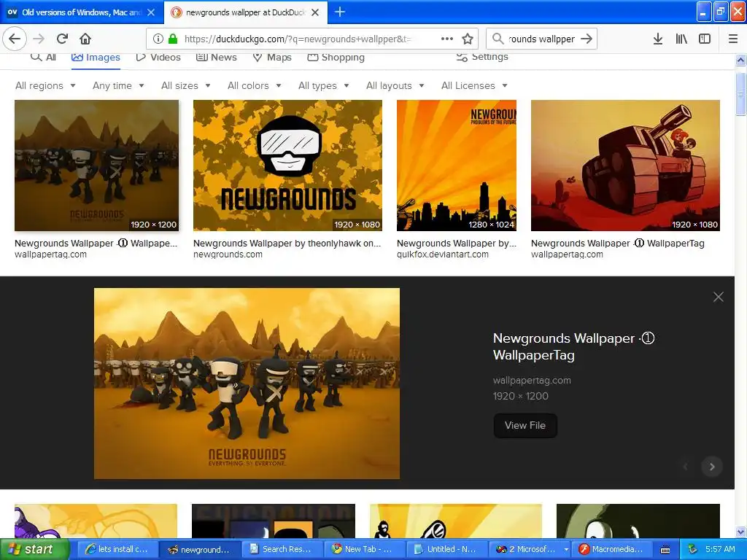Select the city skyline 1280 × 1024 thumbnail
This screenshot has height=560, width=747.
coord(457,166)
